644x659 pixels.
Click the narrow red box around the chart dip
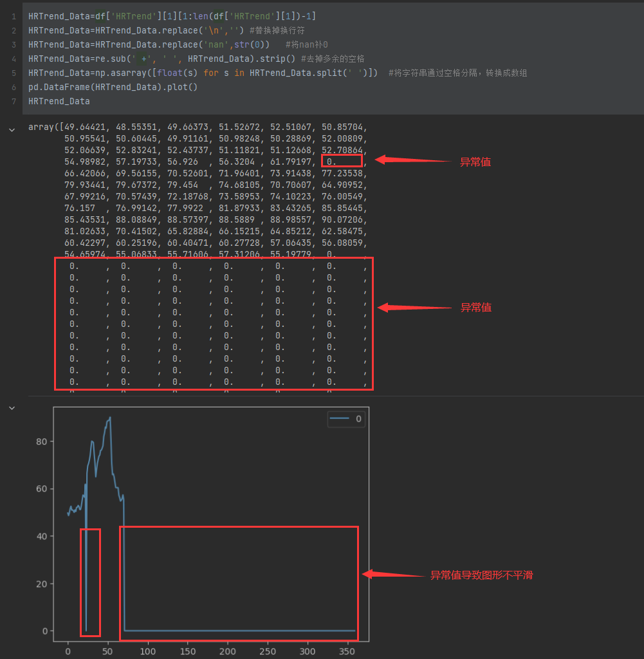coord(90,582)
